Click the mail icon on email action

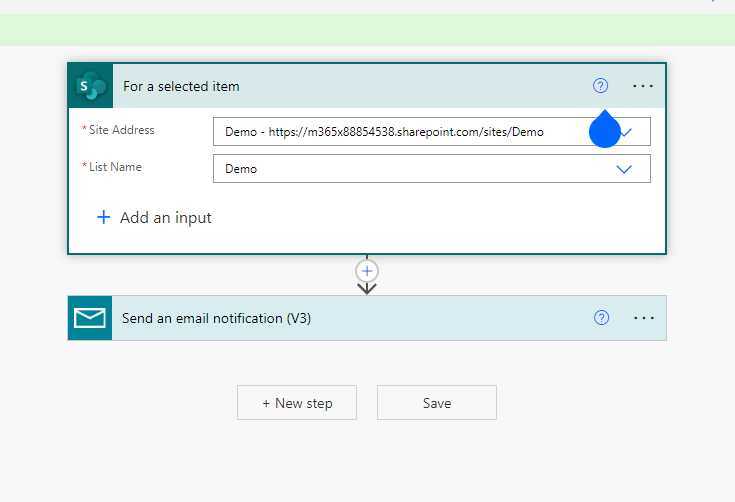tap(90, 318)
